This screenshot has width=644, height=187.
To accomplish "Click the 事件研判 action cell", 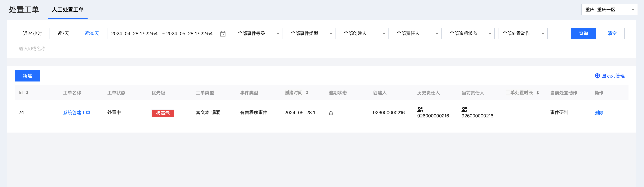I will tap(559, 113).
